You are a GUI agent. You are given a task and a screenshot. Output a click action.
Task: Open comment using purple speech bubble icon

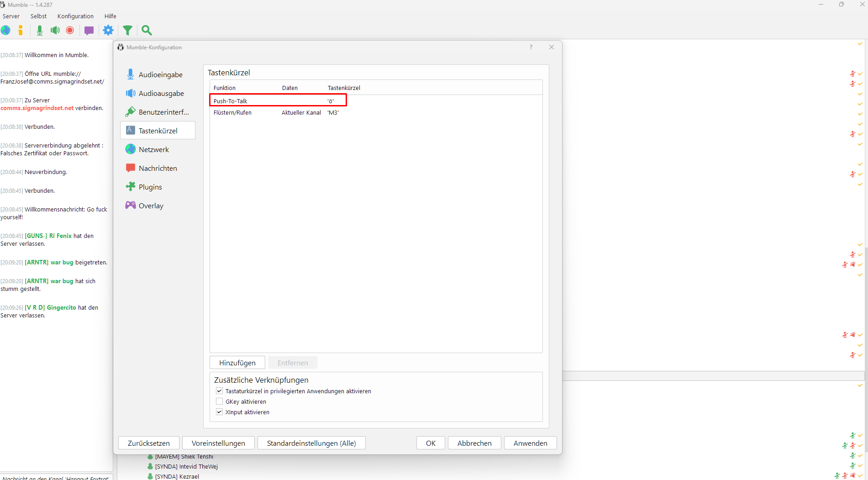(89, 31)
